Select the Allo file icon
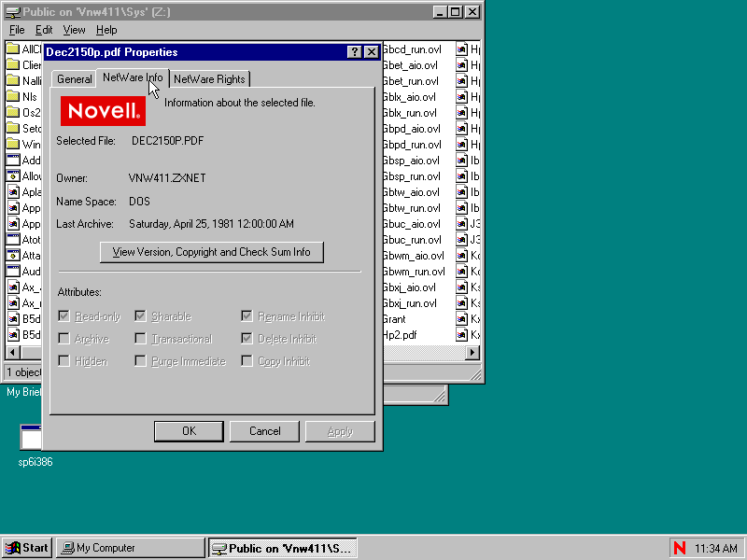 pos(13,176)
